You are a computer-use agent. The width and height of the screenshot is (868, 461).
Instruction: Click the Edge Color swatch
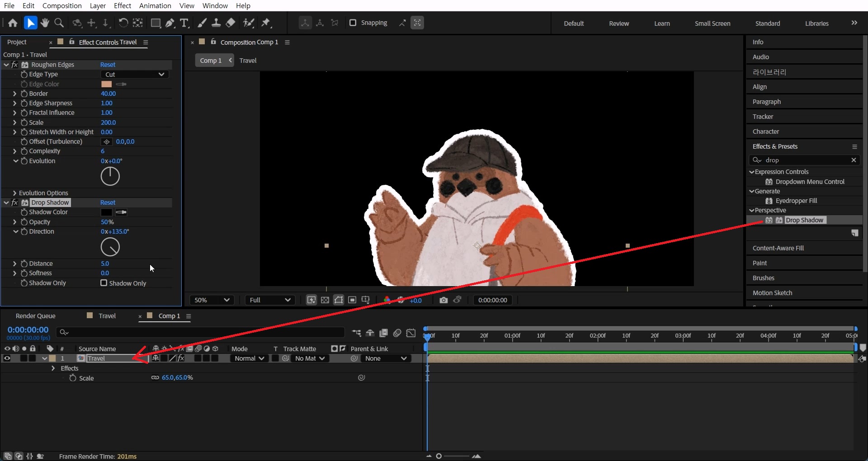click(x=106, y=84)
